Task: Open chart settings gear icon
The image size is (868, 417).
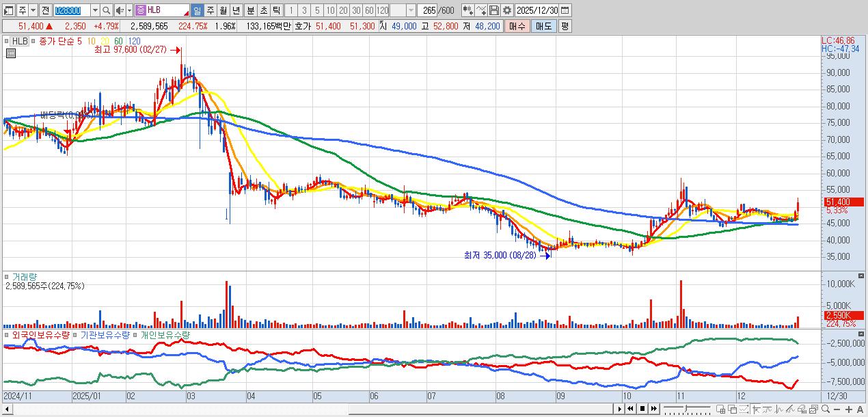Action: pyautogui.click(x=507, y=10)
